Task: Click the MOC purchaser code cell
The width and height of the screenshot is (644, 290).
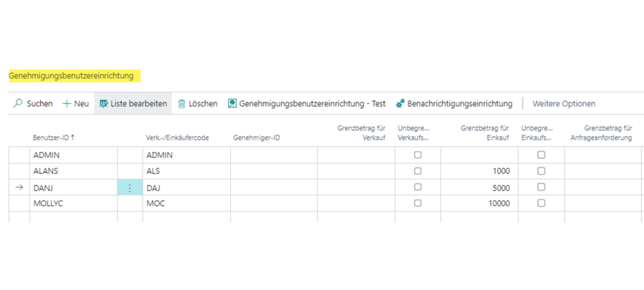Action: point(186,203)
